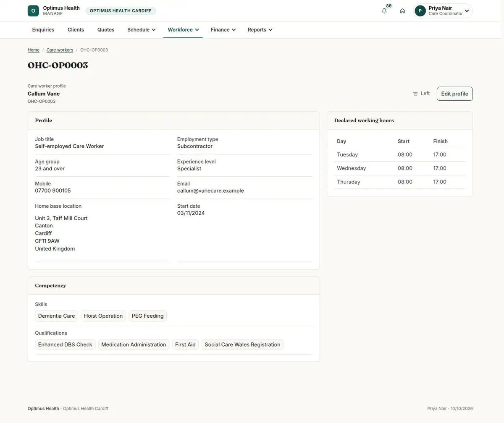Click the Optimus Health Cardiff branch badge
Viewport: 504px width, 423px height.
[121, 11]
